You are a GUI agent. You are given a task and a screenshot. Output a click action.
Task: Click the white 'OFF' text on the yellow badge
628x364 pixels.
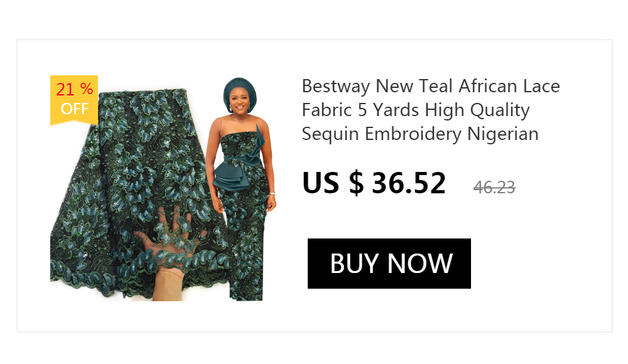75,109
